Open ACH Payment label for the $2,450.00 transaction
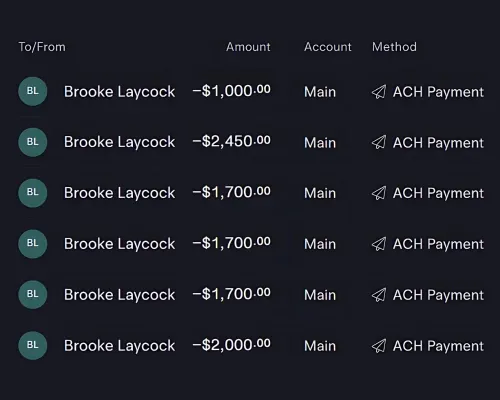 click(438, 143)
